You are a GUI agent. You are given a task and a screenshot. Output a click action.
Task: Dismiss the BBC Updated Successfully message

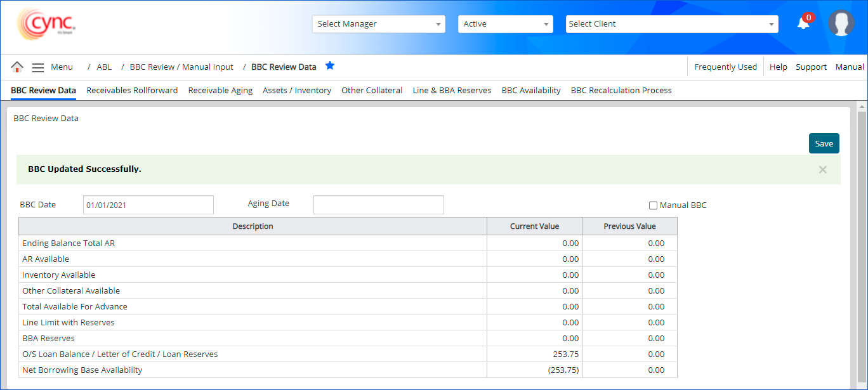click(x=822, y=169)
